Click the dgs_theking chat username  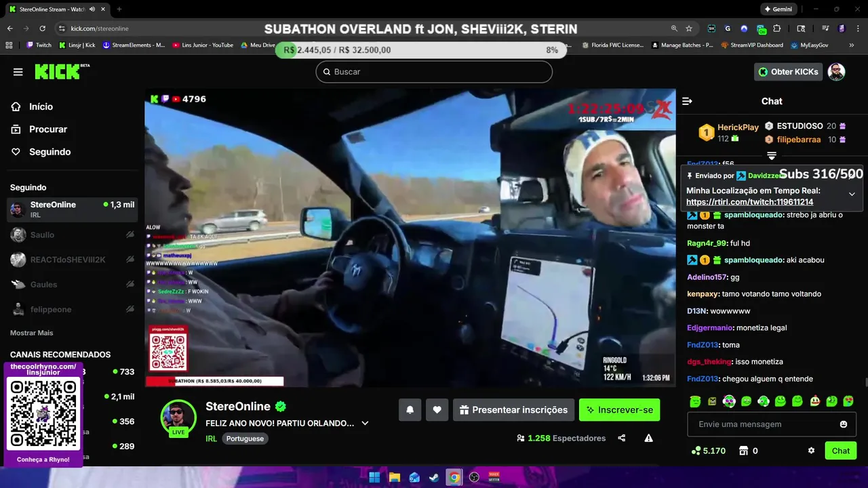pyautogui.click(x=709, y=362)
